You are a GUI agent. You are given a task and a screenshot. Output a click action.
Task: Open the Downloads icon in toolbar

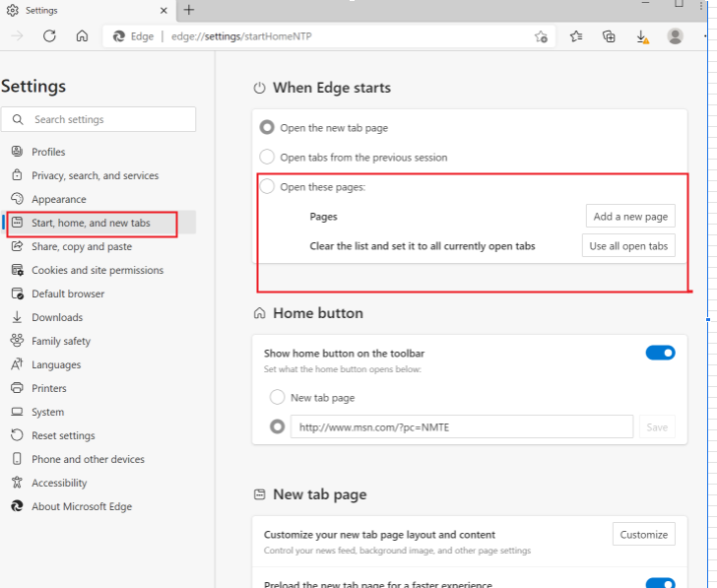642,36
